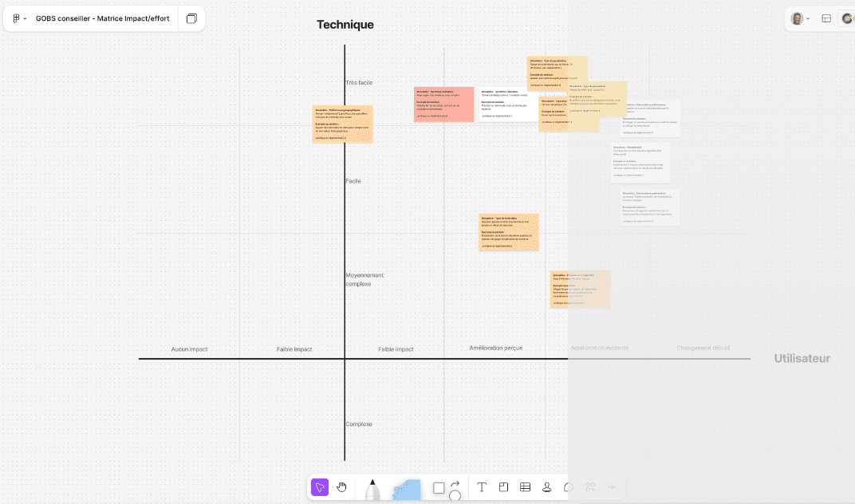Activate the Hand pan tool
855x504 pixels.
coord(341,487)
